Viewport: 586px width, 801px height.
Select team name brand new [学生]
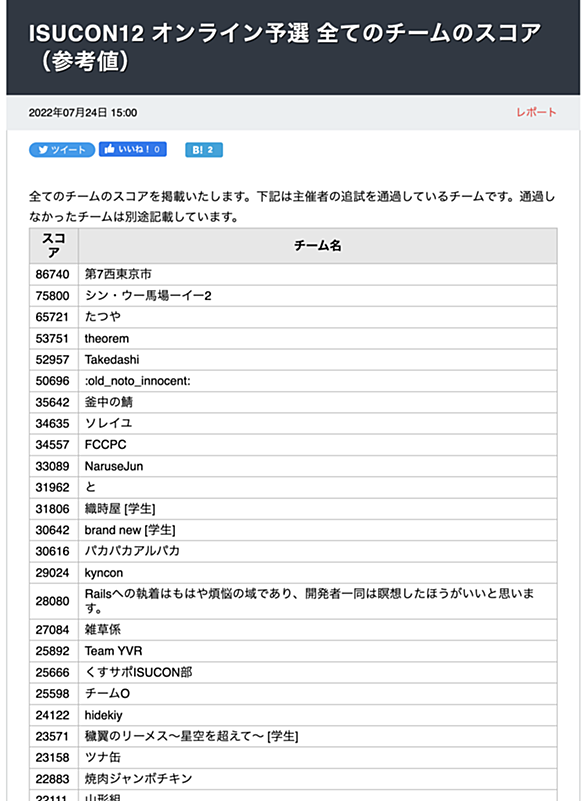click(x=130, y=530)
